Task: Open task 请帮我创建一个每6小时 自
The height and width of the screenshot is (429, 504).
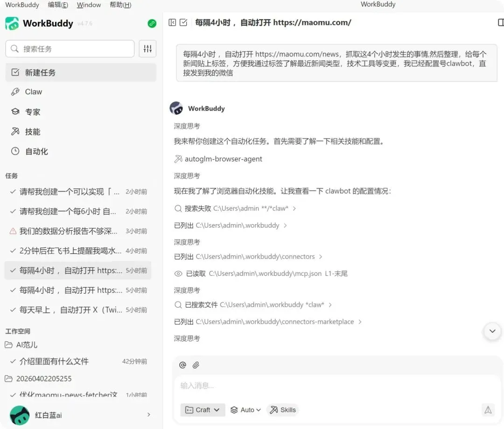Action: tap(78, 211)
